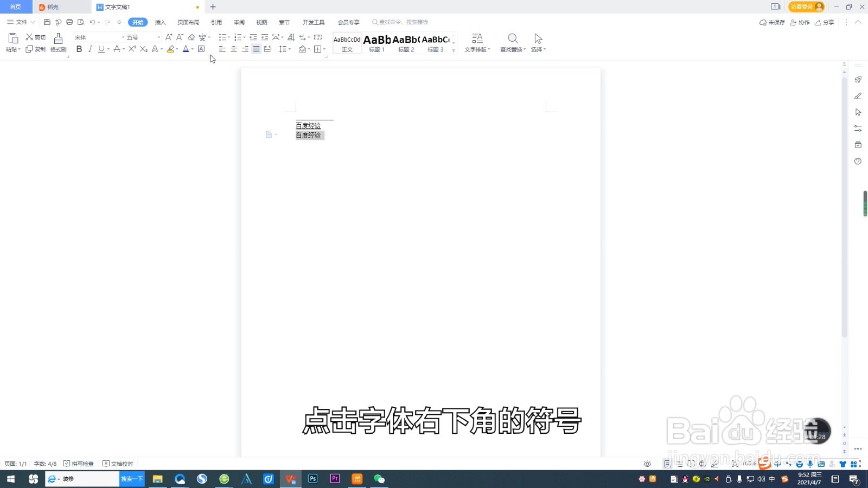Click the pencil edit icon in right sidebar
The height and width of the screenshot is (488, 868).
point(858,96)
